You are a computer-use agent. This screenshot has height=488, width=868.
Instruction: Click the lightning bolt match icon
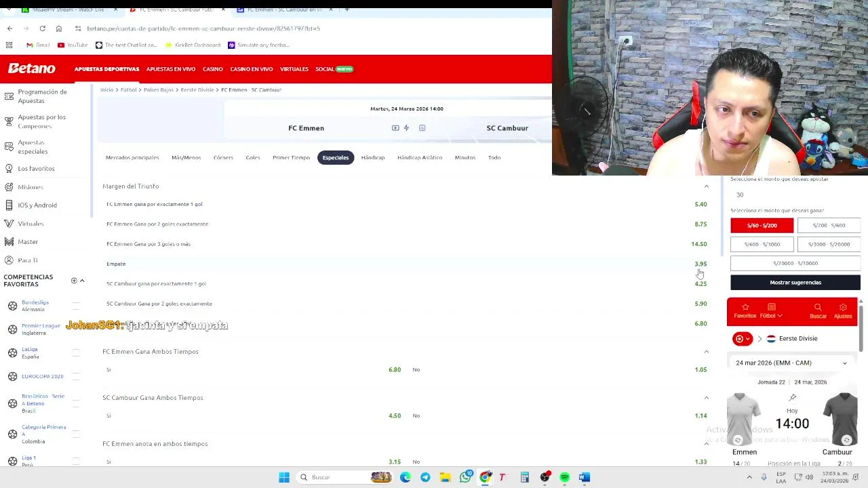(x=406, y=127)
